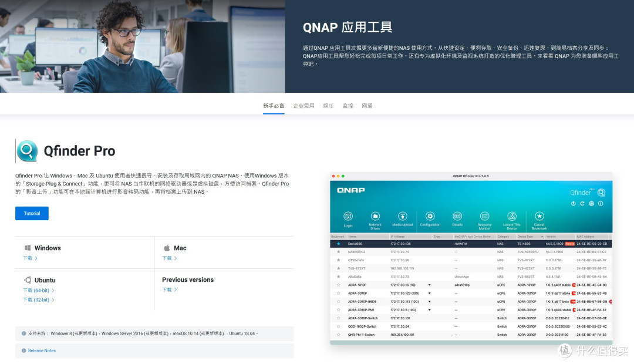Screen dimensions: 634x364
Task: Click the Category column header
Action: point(503,237)
